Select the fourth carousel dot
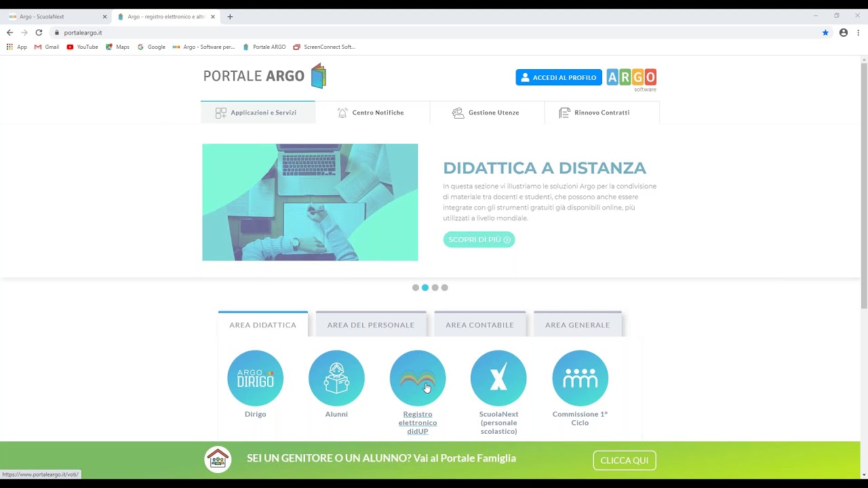Image resolution: width=868 pixels, height=488 pixels. (x=445, y=287)
